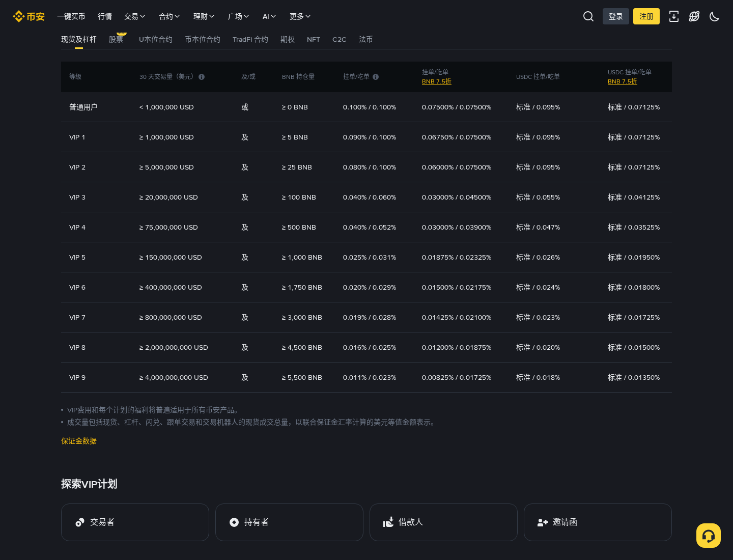
Task: Expand the 广场 dropdown menu
Action: click(239, 16)
